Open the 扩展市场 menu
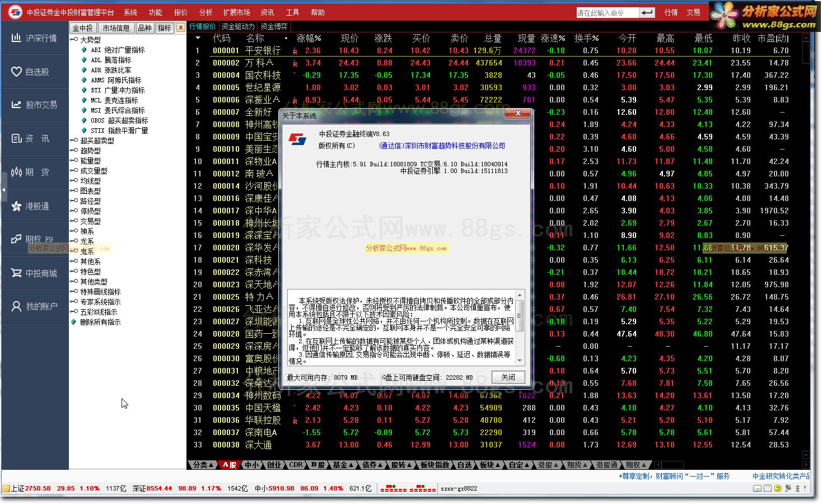822x504 pixels. (x=236, y=12)
